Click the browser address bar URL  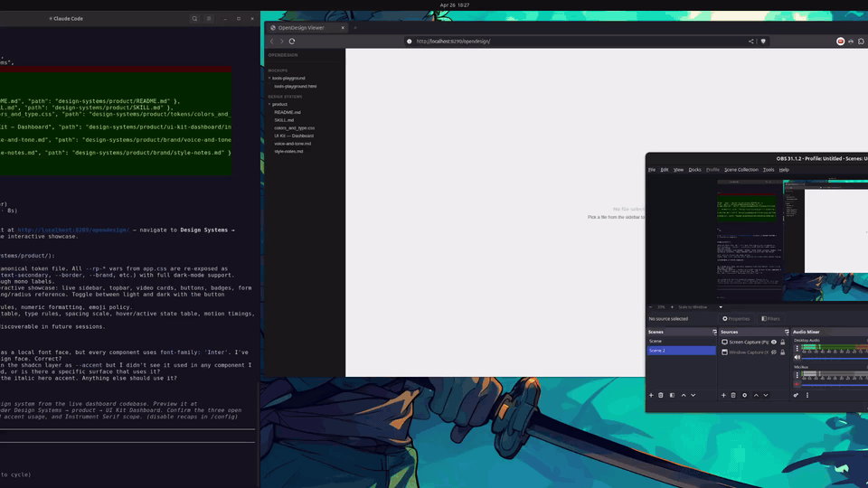(x=453, y=41)
